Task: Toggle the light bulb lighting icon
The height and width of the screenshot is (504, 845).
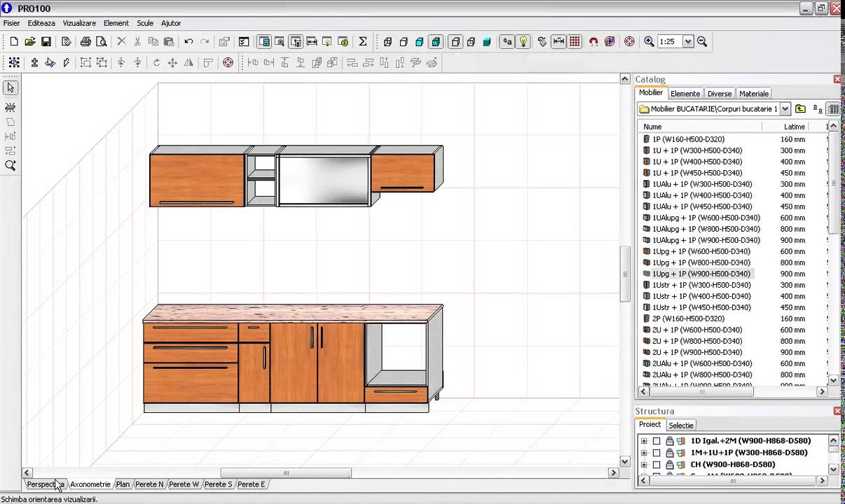Action: click(523, 42)
